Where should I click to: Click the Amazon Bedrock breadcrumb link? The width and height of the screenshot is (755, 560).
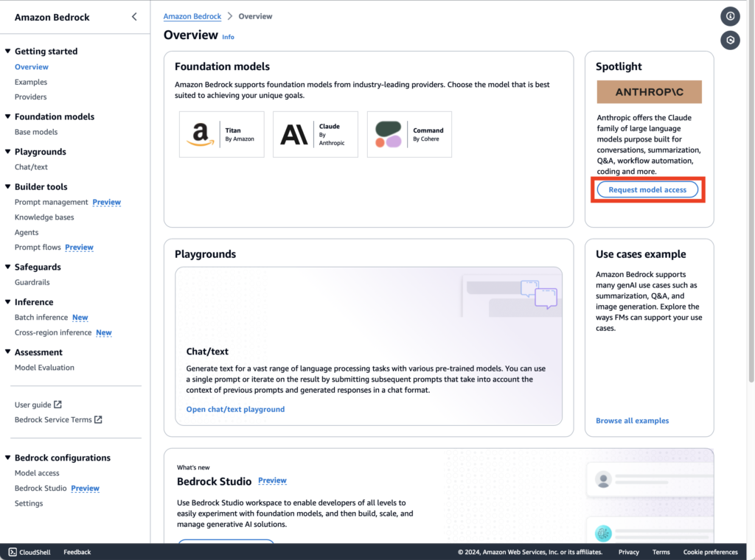(192, 16)
